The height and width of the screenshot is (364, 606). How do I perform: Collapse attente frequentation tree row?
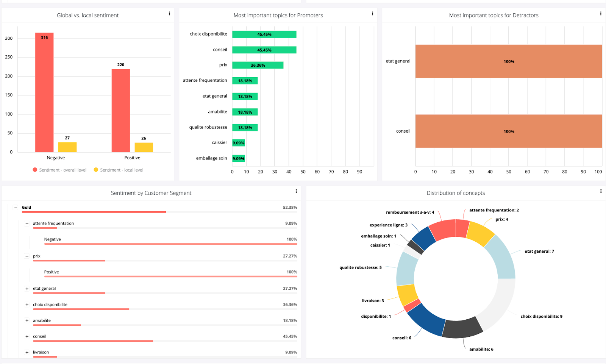27,223
